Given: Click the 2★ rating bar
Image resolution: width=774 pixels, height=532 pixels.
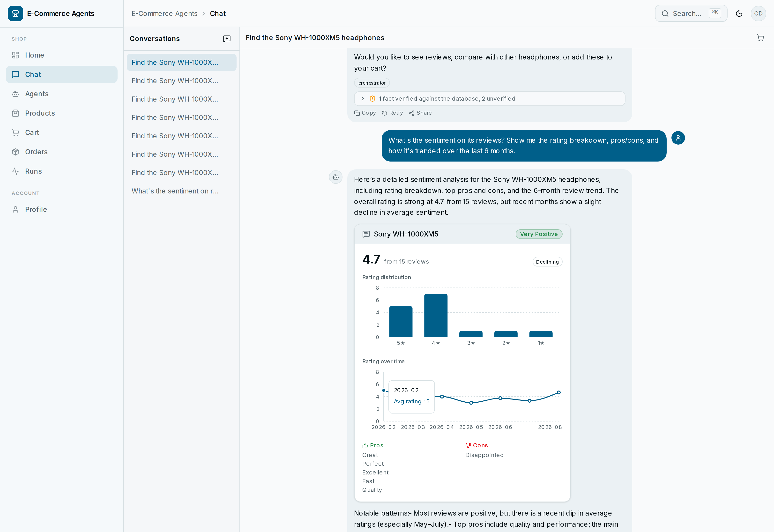Looking at the screenshot, I should (x=506, y=334).
